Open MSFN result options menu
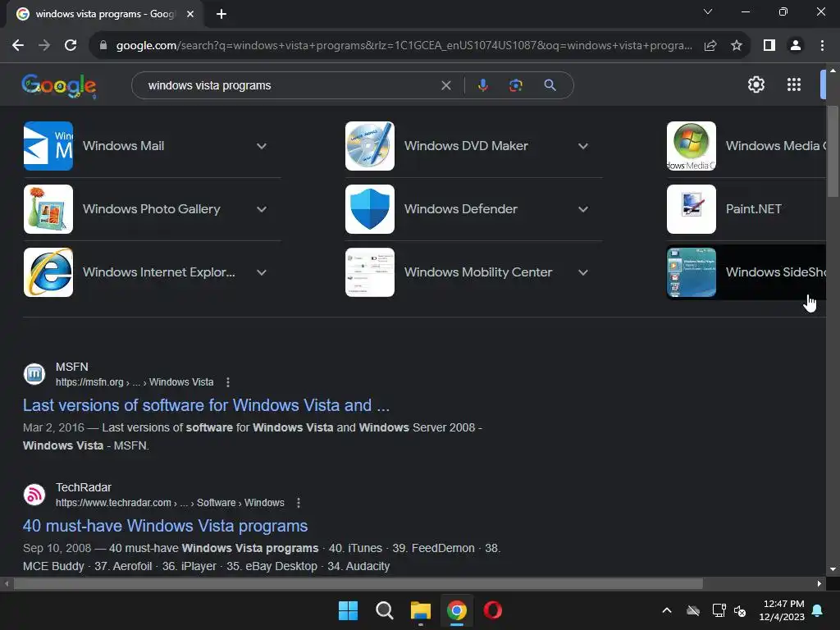 228,382
